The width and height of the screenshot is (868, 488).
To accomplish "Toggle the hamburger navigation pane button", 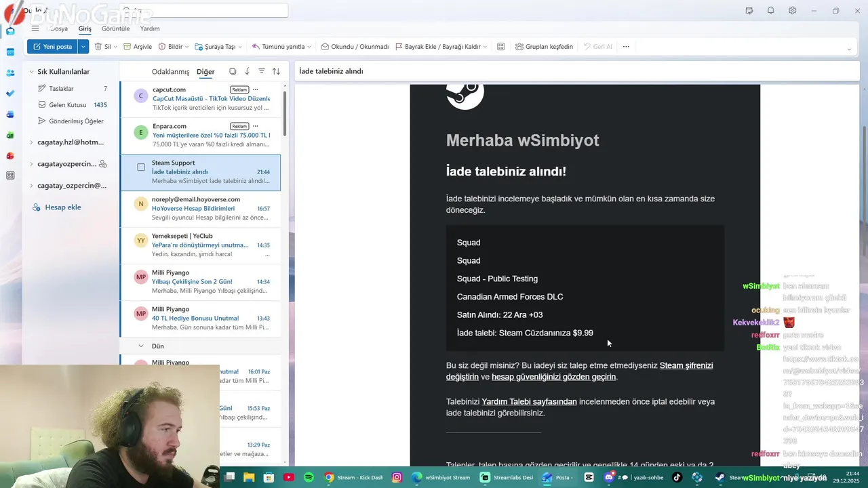I will pos(35,28).
